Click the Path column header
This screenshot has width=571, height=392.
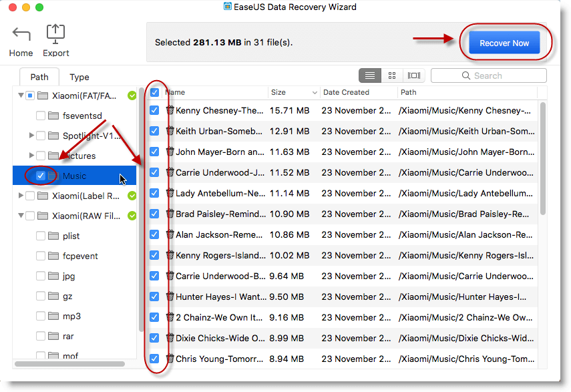(467, 92)
